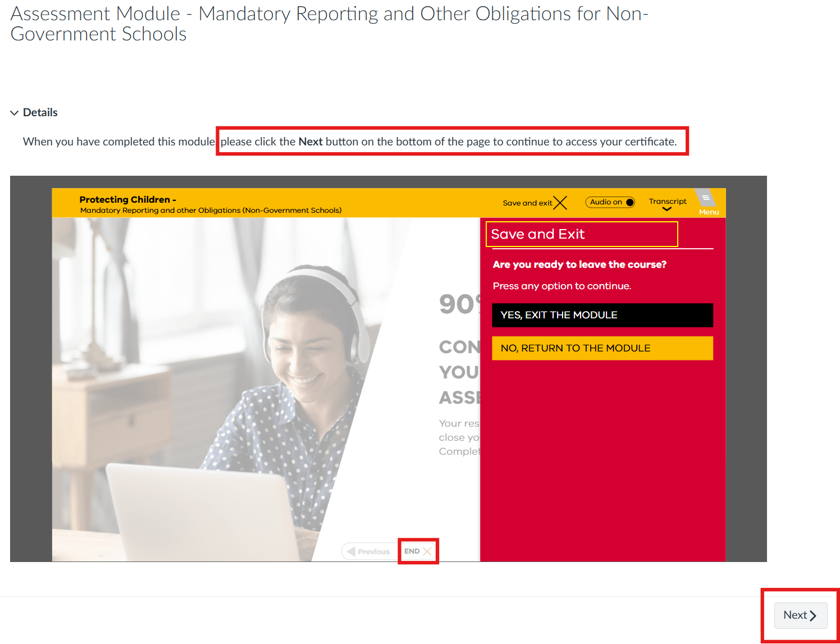
Task: Open the hamburger Menu icon
Action: click(x=706, y=199)
